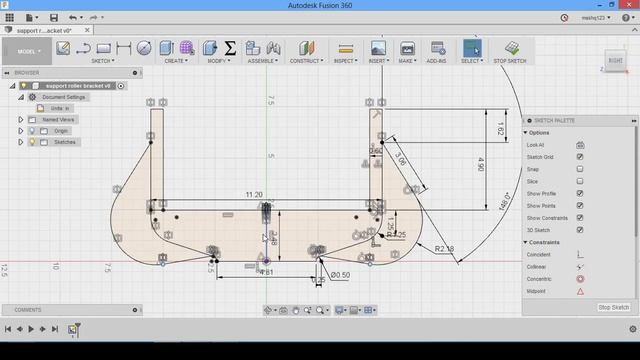Click the RIGHT face of view cube
This screenshot has height=360, width=640.
tap(616, 60)
